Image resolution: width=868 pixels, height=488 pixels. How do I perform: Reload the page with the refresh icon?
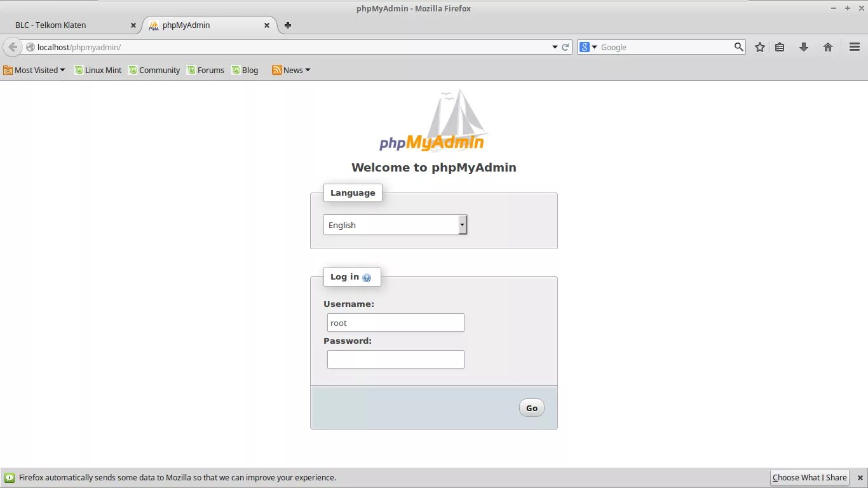coord(566,47)
